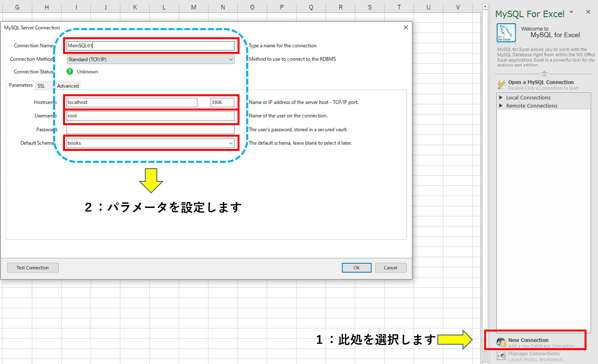
Task: Click Manage Connections link in pane
Action: point(534,354)
